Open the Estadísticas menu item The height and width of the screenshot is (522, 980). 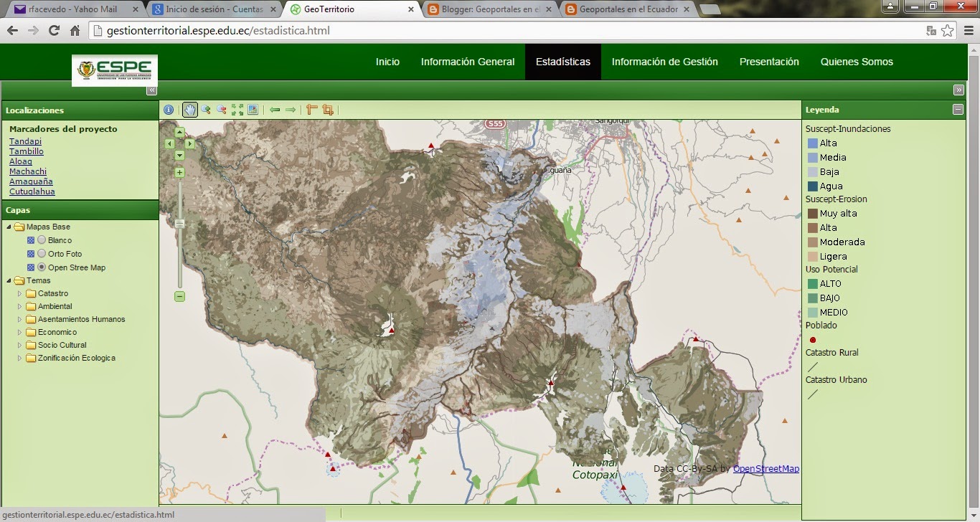(x=563, y=62)
